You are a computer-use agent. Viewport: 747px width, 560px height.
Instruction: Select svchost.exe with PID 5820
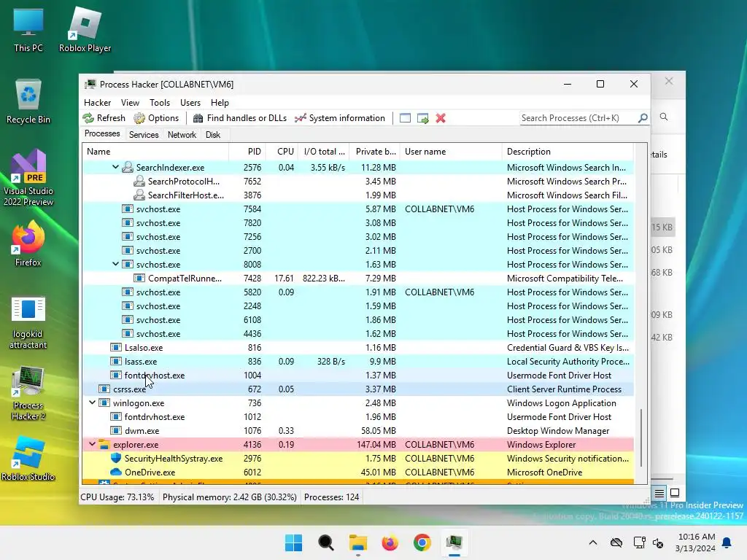pyautogui.click(x=358, y=292)
